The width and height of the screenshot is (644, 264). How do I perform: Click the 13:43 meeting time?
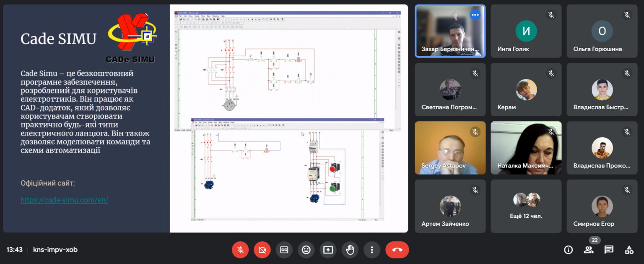click(14, 250)
